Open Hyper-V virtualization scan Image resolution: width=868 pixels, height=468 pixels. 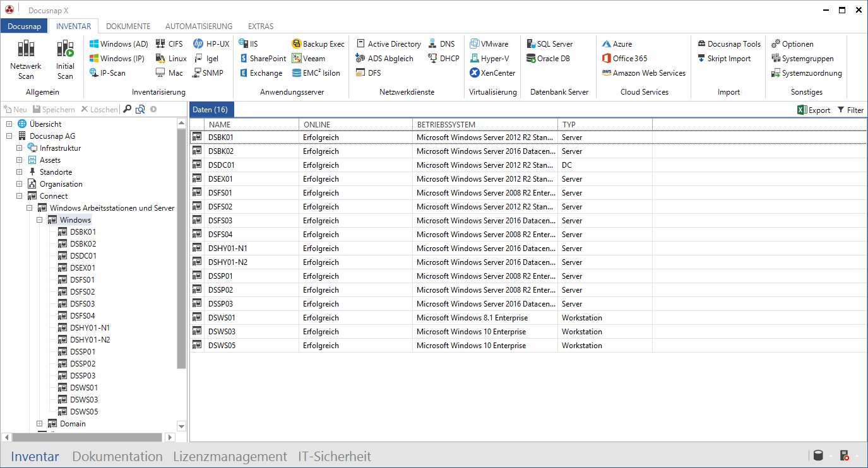click(x=490, y=59)
